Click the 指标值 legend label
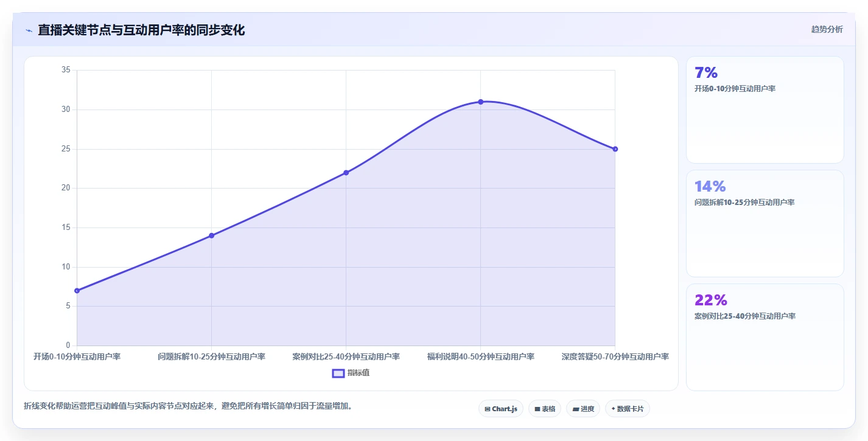Image resolution: width=868 pixels, height=441 pixels. point(359,373)
